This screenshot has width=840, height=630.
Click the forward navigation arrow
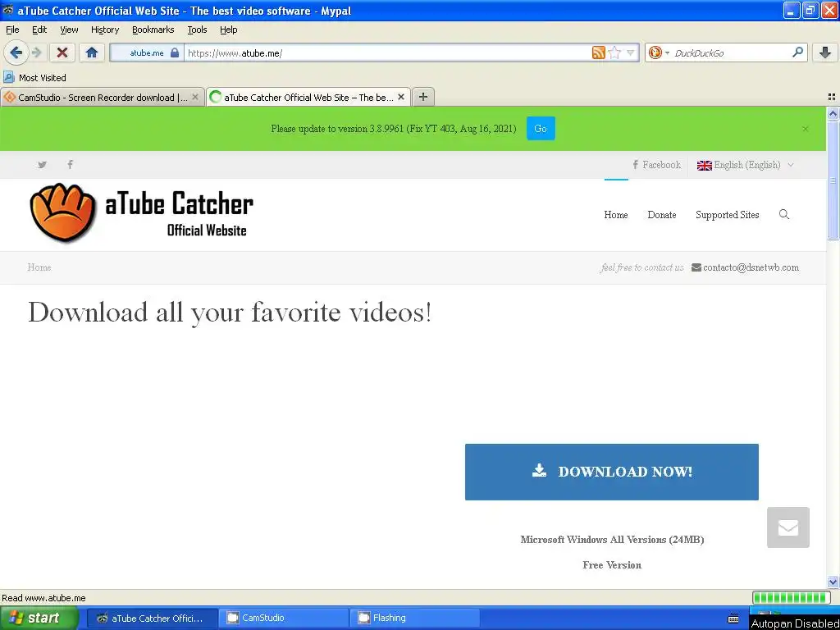tap(37, 52)
